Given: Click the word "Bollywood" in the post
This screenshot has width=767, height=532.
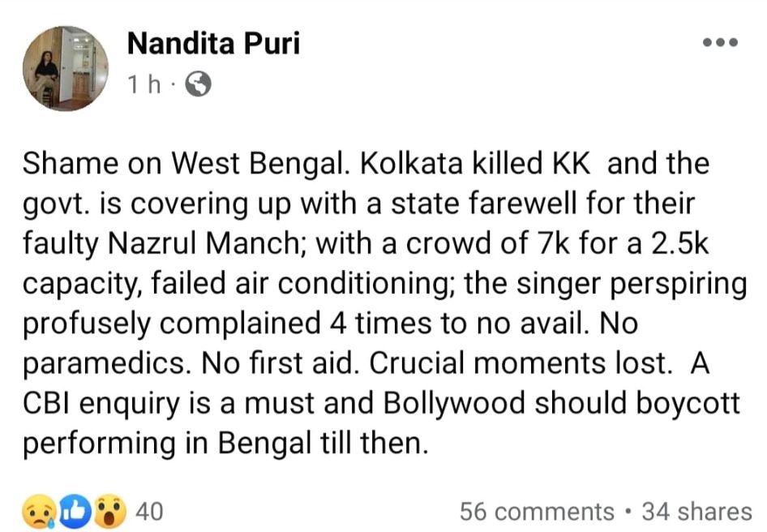Looking at the screenshot, I should coord(475,403).
